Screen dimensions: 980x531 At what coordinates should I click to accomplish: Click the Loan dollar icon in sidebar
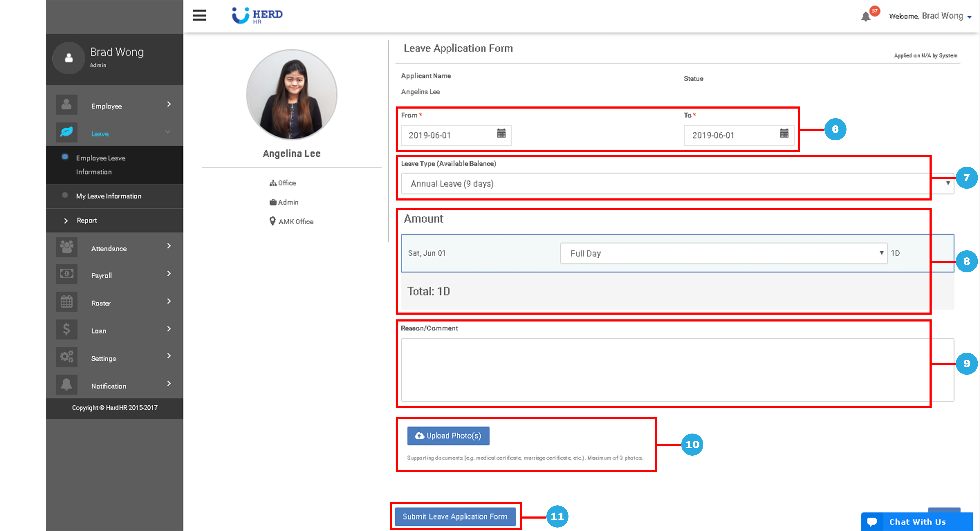[x=67, y=329]
